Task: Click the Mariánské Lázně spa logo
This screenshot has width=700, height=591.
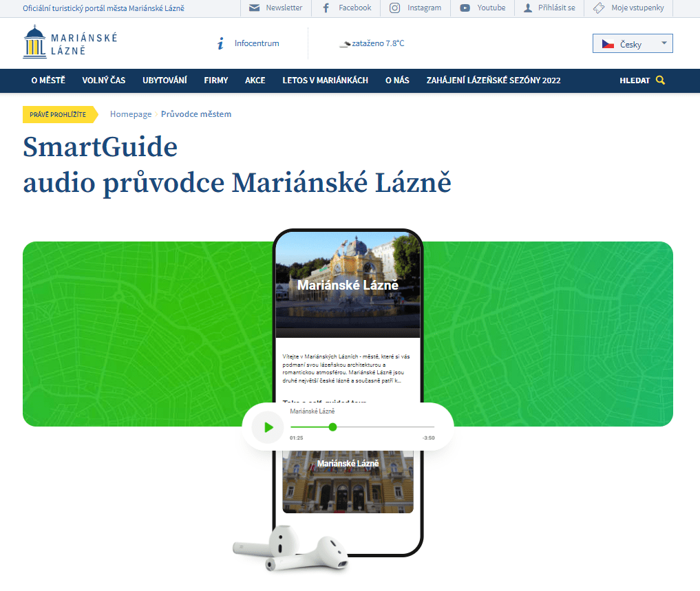Action: (68, 43)
